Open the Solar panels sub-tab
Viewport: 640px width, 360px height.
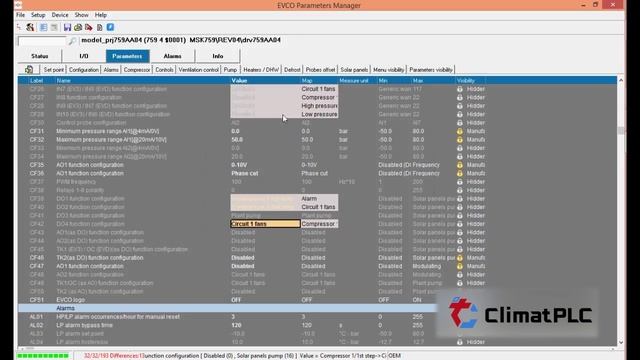(354, 70)
